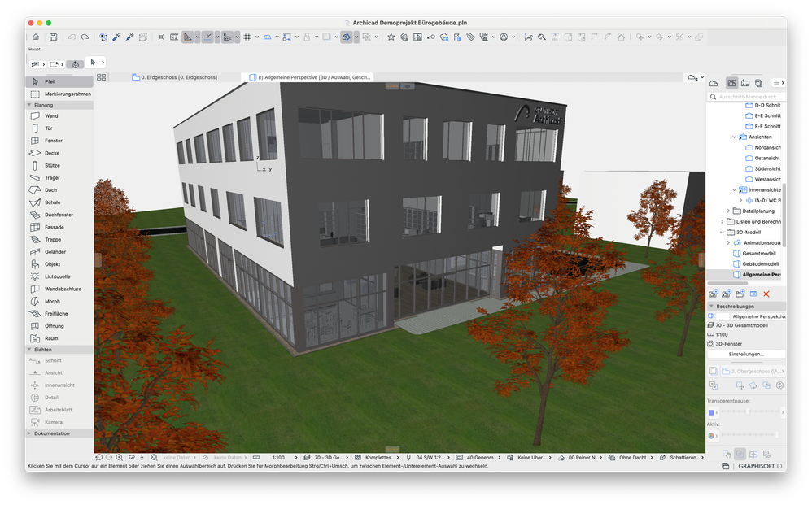
Task: Select the Wandabschluss tool
Action: point(59,290)
